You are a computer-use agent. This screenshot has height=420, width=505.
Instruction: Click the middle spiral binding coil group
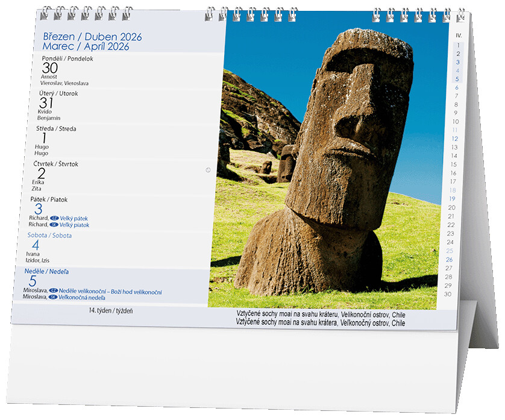coord(251,12)
